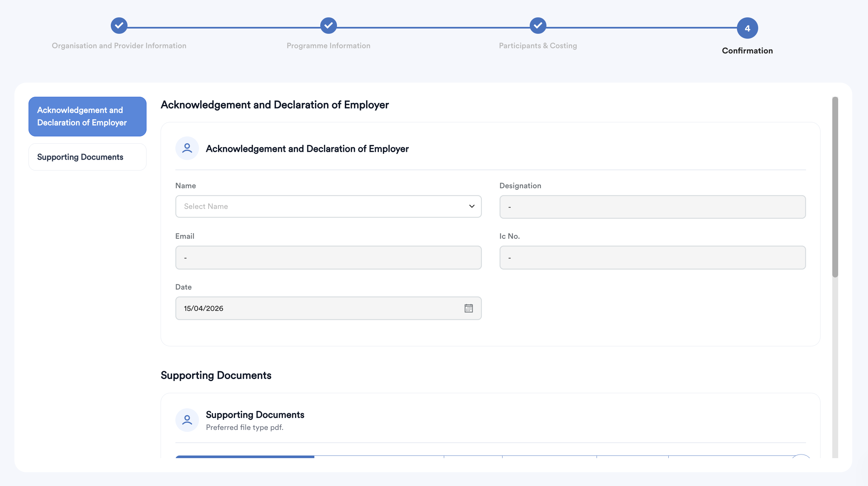Click the vertical scrollbar thumb
868x486 pixels.
pos(835,187)
